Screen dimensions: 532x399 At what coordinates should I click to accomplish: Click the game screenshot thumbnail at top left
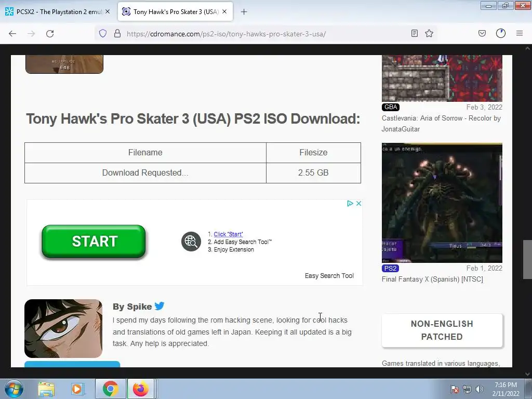point(64,64)
